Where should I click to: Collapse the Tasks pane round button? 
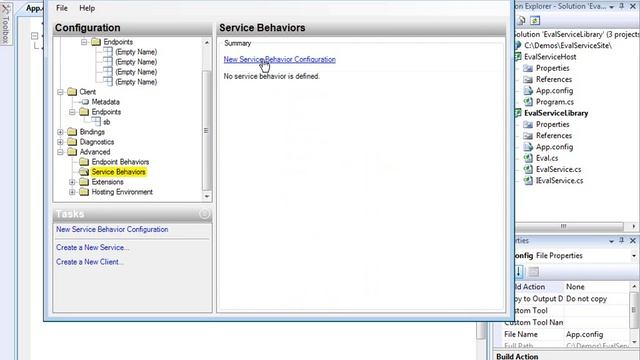point(204,214)
